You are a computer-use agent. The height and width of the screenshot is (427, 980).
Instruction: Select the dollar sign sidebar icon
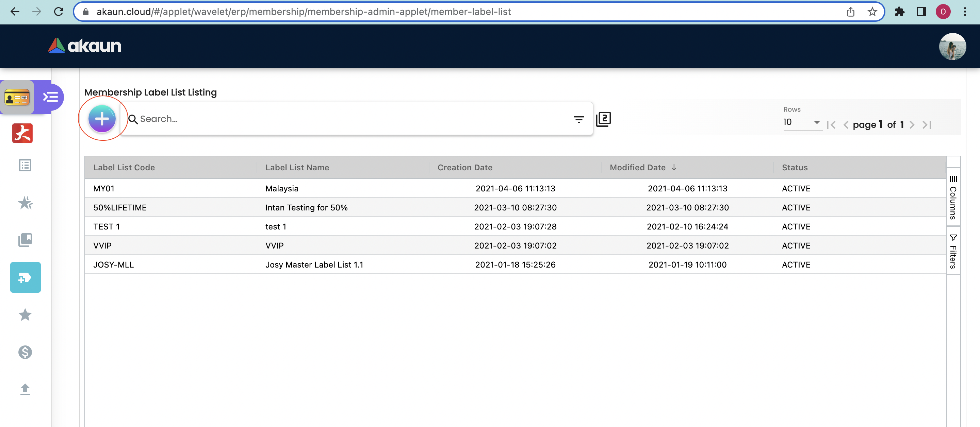[x=25, y=352]
